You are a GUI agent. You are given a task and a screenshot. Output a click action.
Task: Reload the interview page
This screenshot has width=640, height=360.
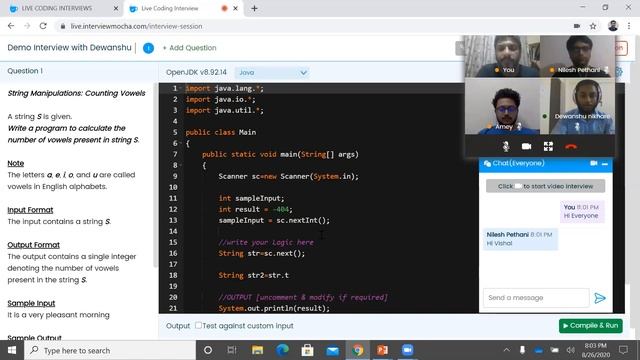point(43,26)
